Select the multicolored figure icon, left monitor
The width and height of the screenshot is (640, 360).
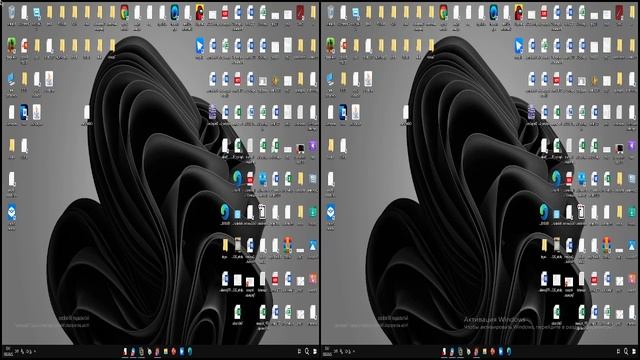[288, 246]
